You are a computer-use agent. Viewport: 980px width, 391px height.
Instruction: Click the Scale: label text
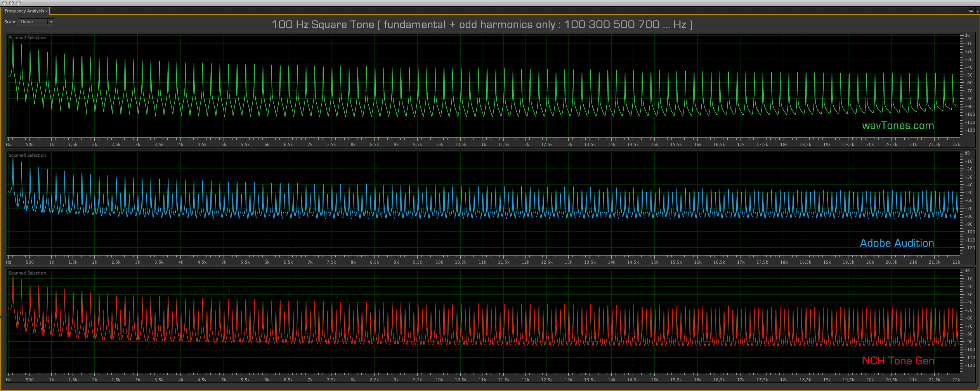(x=10, y=22)
